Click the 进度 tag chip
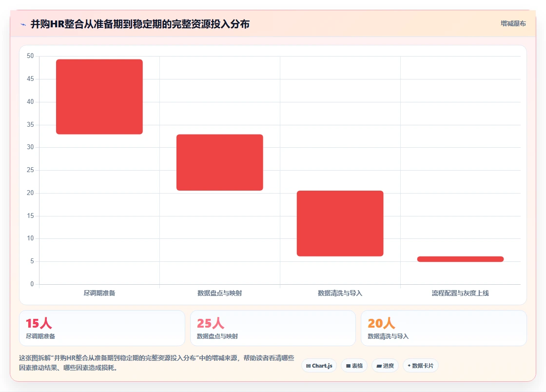 (x=385, y=366)
